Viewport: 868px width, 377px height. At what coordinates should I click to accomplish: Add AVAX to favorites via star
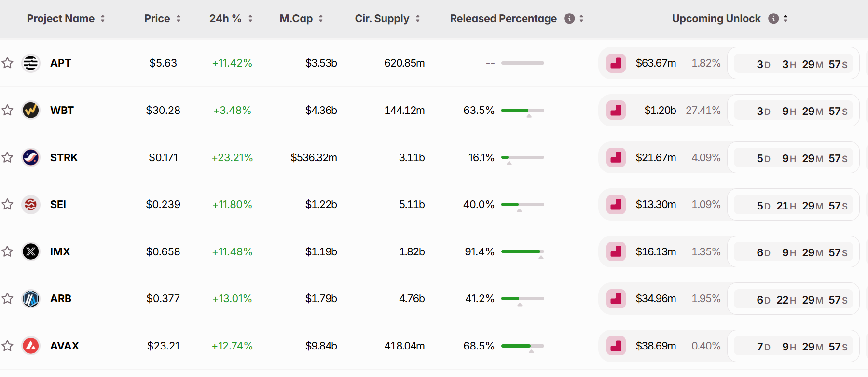(7, 346)
